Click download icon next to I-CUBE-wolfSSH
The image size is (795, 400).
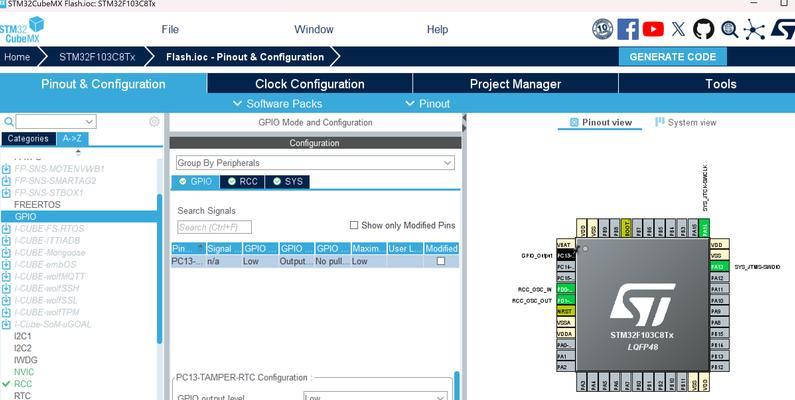6,288
